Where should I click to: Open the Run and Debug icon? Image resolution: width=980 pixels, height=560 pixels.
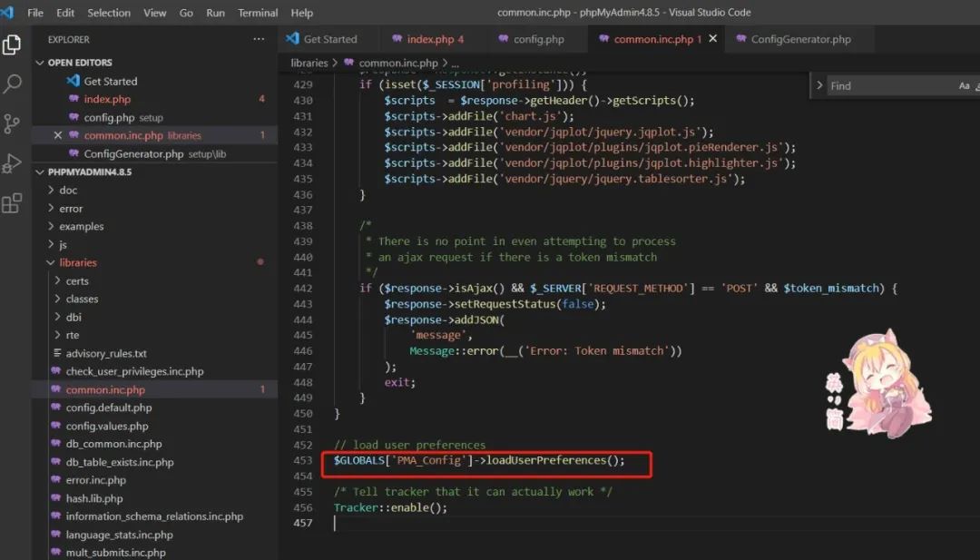click(12, 163)
